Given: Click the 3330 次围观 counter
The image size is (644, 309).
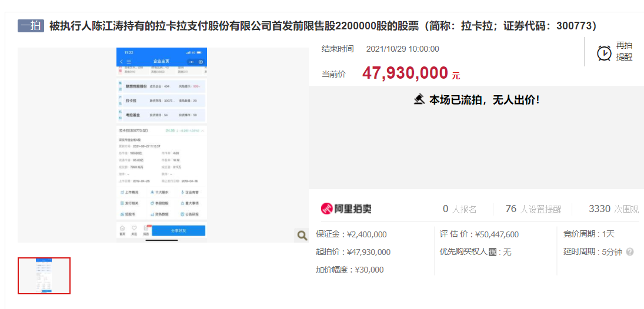Looking at the screenshot, I should 614,209.
